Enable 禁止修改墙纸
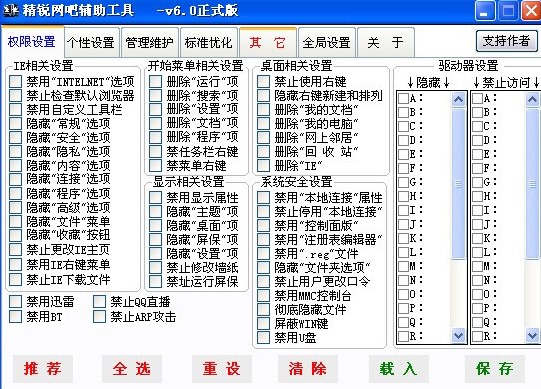The width and height of the screenshot is (541, 389). (156, 268)
